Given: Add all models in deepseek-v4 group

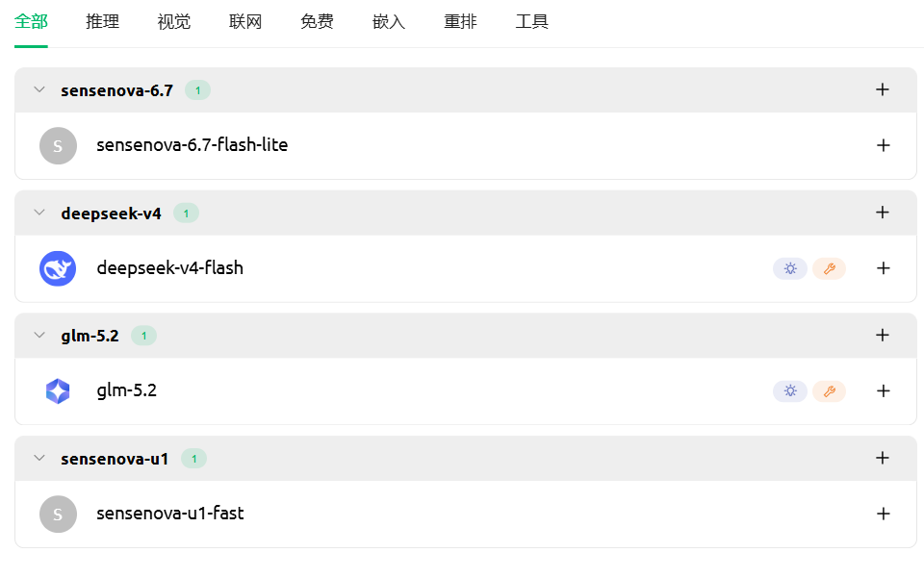Looking at the screenshot, I should (883, 213).
